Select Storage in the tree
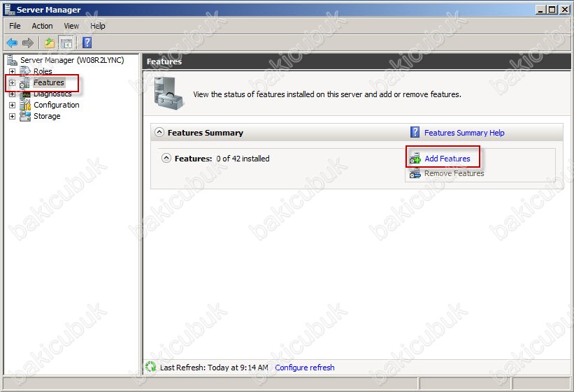This screenshot has height=392, width=574. tap(47, 116)
